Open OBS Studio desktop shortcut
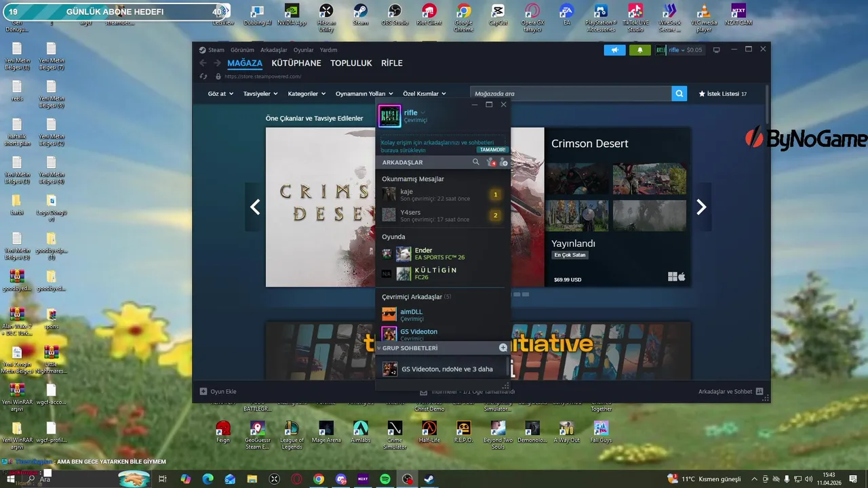868x488 pixels. pos(395,15)
